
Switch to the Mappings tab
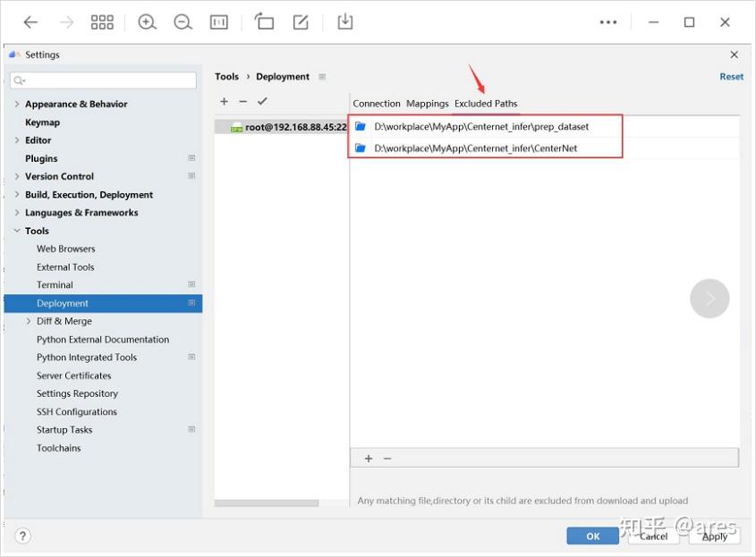pyautogui.click(x=427, y=103)
